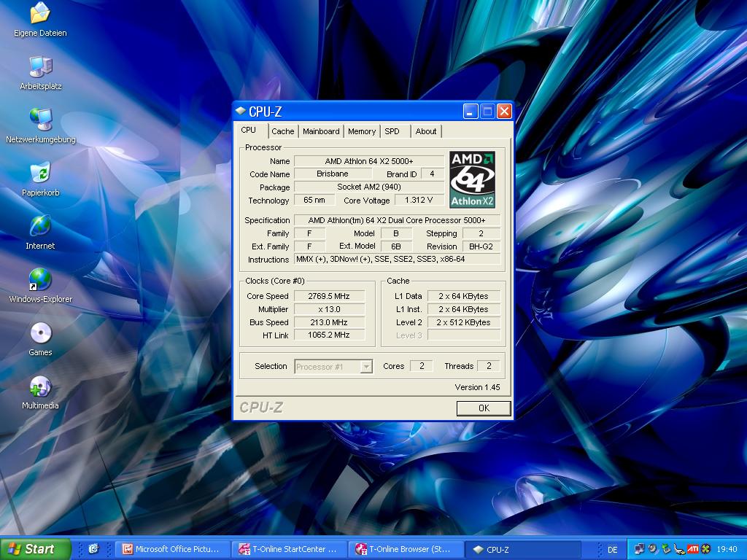Click the Core Speed value 2769.5 MHz

tap(329, 296)
